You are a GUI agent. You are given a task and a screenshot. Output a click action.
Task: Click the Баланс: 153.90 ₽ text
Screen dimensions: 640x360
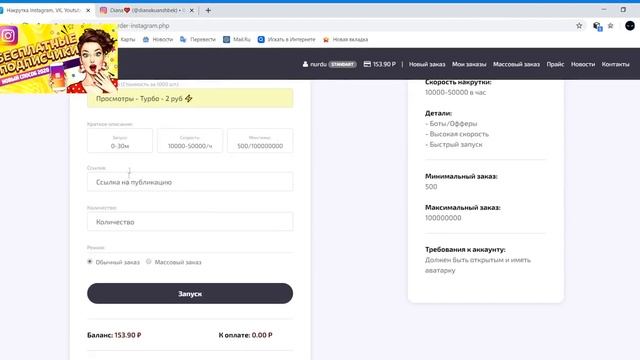click(x=114, y=335)
